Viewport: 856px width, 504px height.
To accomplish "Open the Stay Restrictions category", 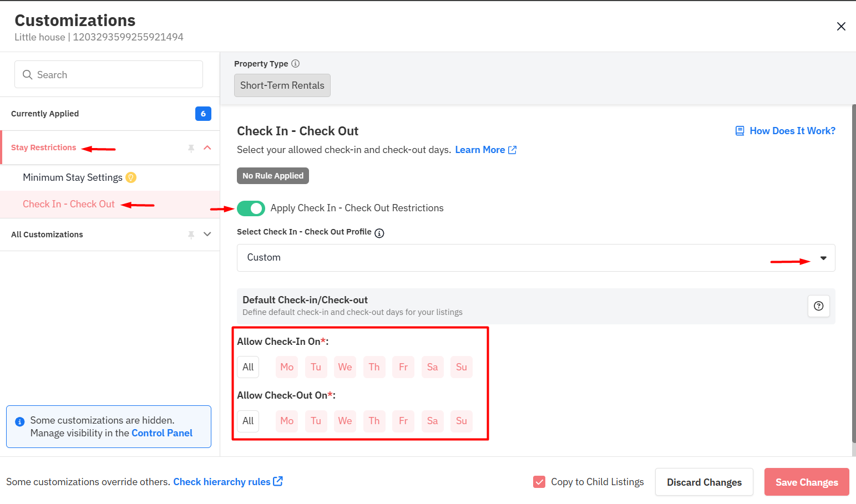I will point(44,147).
